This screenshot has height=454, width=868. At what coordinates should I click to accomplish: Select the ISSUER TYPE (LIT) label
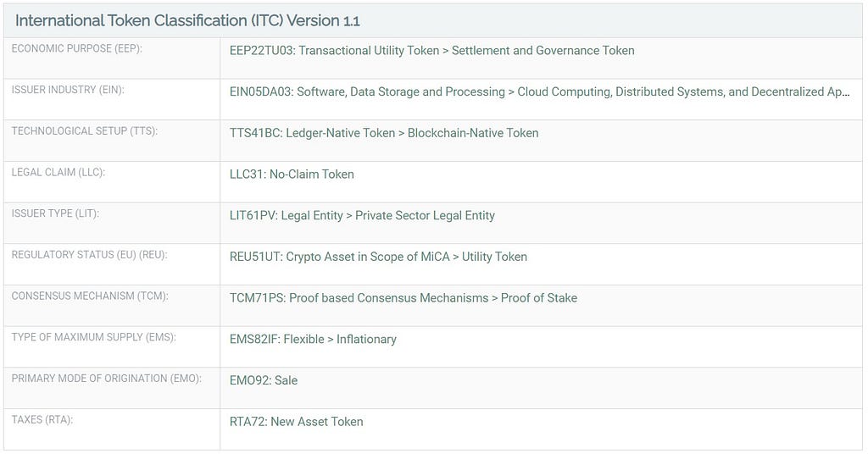(x=55, y=213)
